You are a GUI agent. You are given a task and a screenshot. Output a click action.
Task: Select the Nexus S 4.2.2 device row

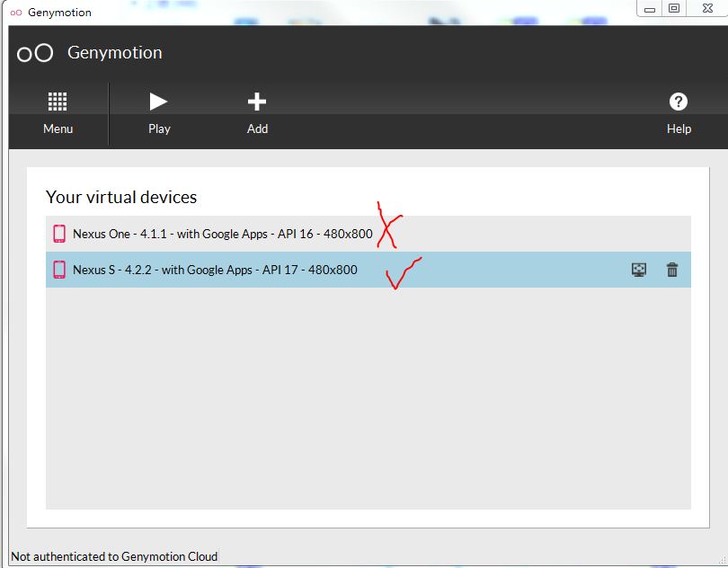click(x=368, y=270)
